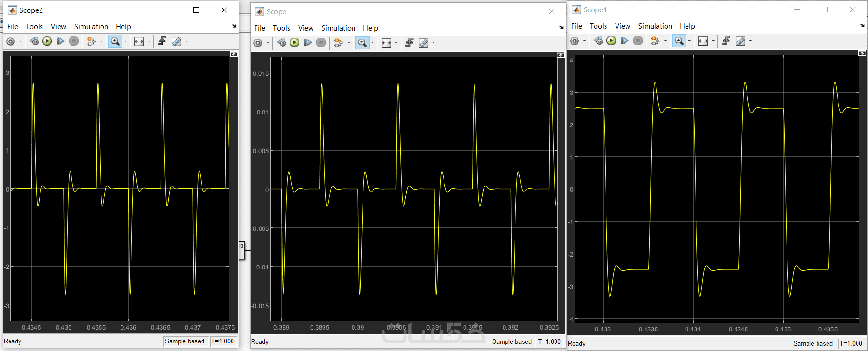The height and width of the screenshot is (351, 868).
Task: Expand configuration dropdown arrow in Scope2 toolbar
Action: point(20,41)
